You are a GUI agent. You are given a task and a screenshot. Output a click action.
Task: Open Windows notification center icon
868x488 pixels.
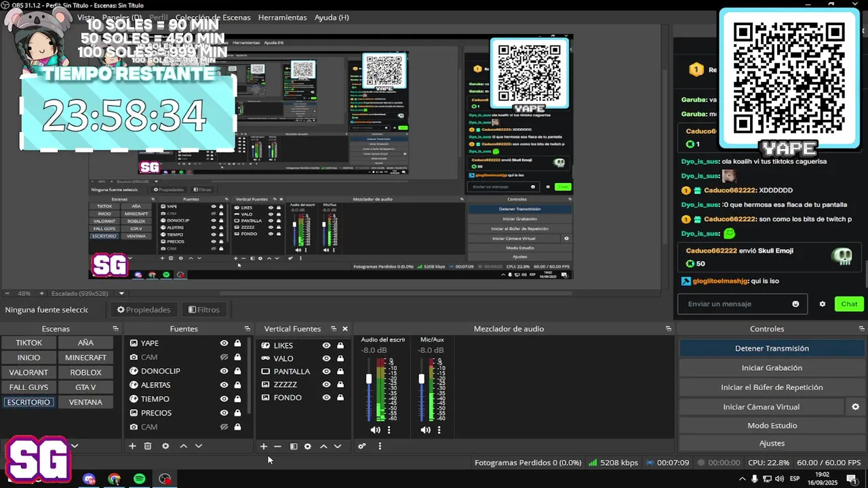click(x=851, y=479)
